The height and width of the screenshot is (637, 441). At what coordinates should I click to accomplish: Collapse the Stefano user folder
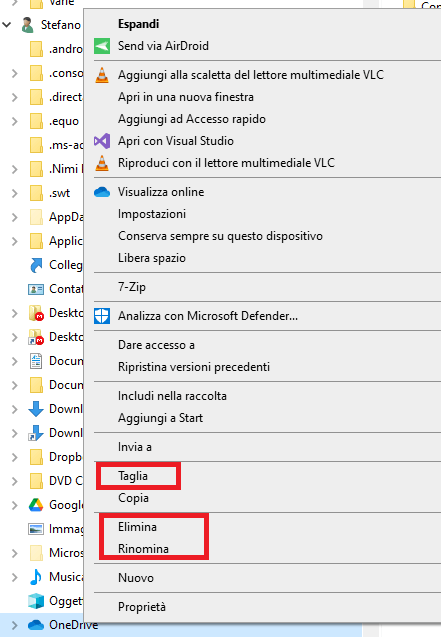(6, 25)
